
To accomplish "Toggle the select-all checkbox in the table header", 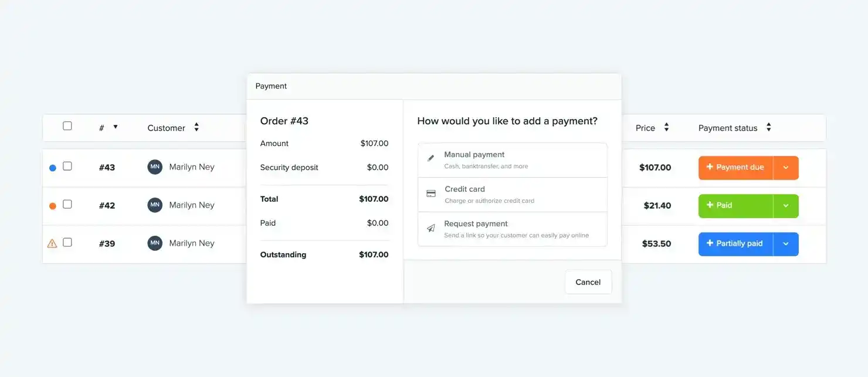I will (67, 125).
